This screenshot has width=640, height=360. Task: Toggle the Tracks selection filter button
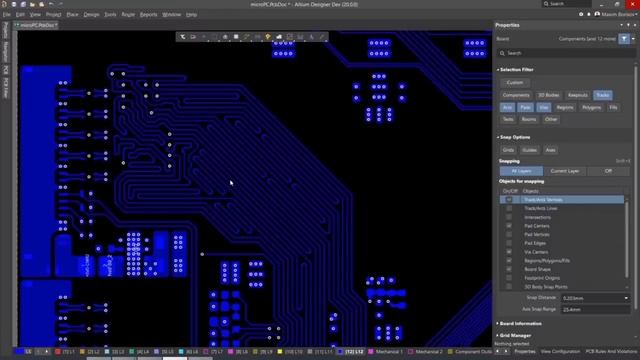[602, 95]
